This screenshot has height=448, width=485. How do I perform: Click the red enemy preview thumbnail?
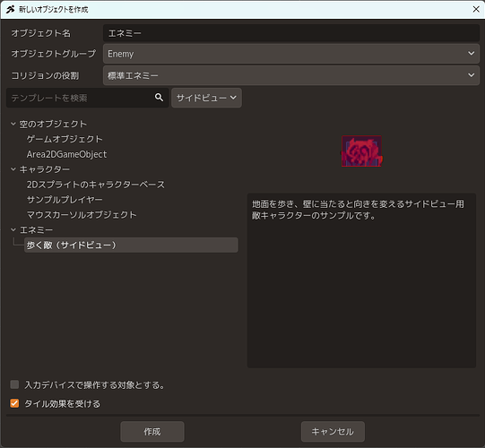(361, 151)
